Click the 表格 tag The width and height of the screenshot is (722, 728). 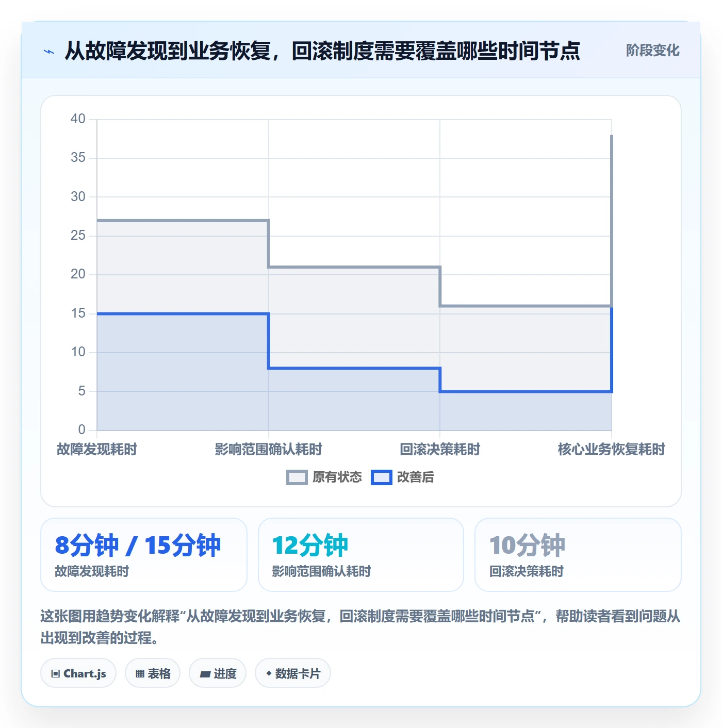(x=153, y=673)
